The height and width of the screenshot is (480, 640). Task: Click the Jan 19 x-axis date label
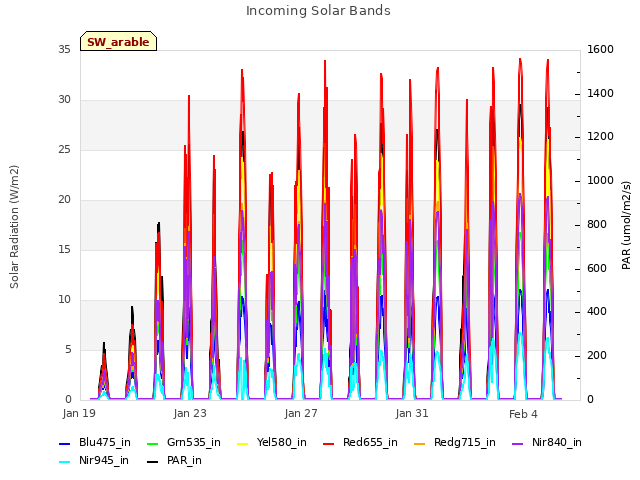(79, 413)
